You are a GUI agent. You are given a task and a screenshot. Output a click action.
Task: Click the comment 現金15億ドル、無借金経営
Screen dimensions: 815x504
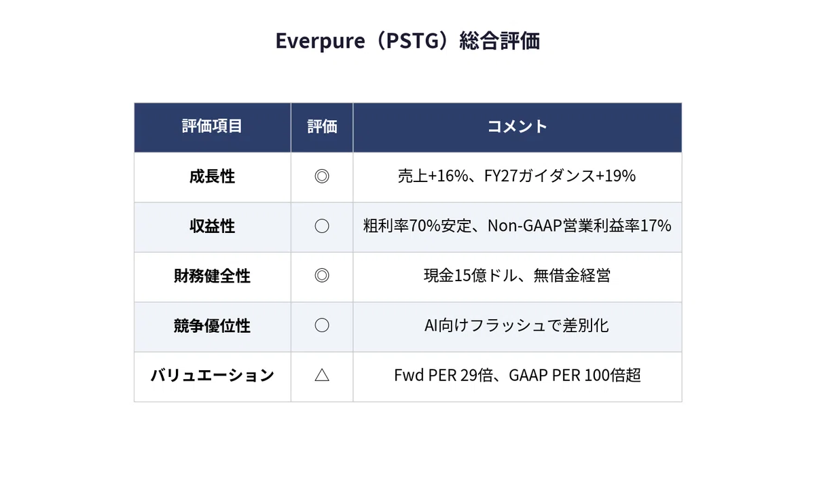(517, 276)
